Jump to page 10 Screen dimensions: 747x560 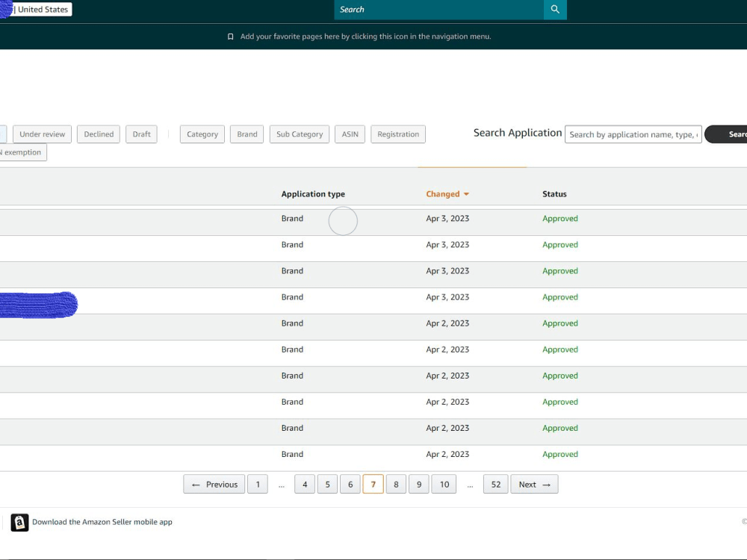pyautogui.click(x=444, y=485)
